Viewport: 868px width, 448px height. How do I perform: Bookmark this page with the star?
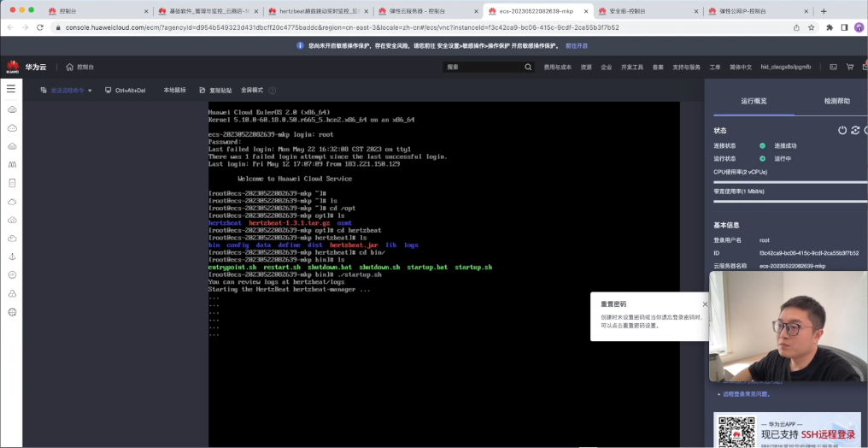click(x=811, y=27)
